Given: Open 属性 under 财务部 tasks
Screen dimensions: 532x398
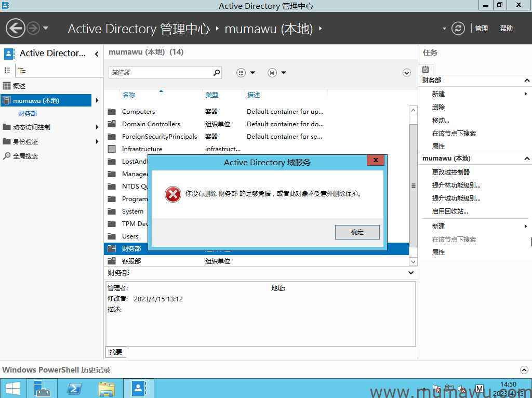Looking at the screenshot, I should click(438, 146).
